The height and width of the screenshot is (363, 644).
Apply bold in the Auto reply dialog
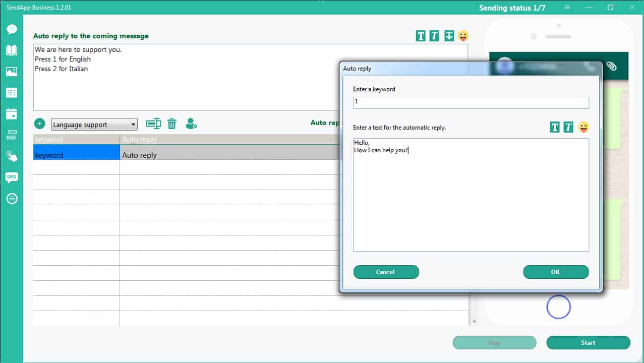pyautogui.click(x=555, y=127)
